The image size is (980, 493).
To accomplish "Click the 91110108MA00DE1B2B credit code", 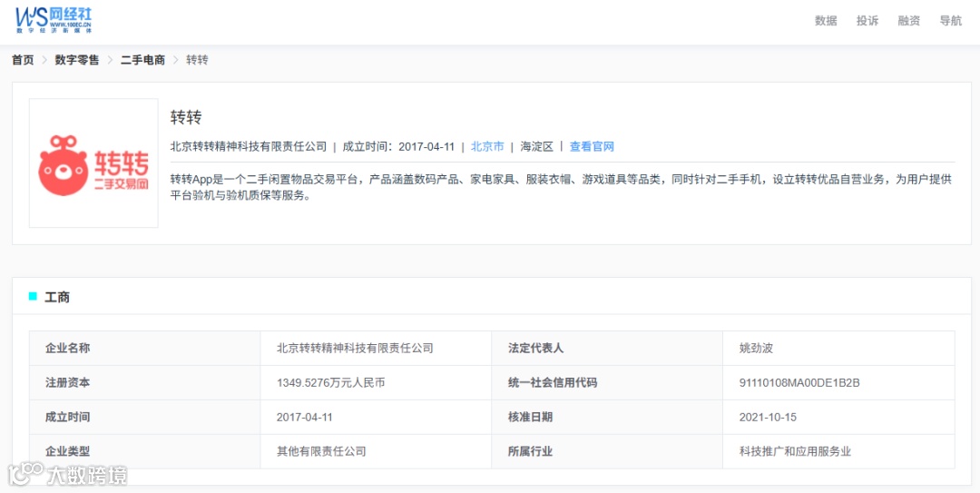I will [799, 382].
